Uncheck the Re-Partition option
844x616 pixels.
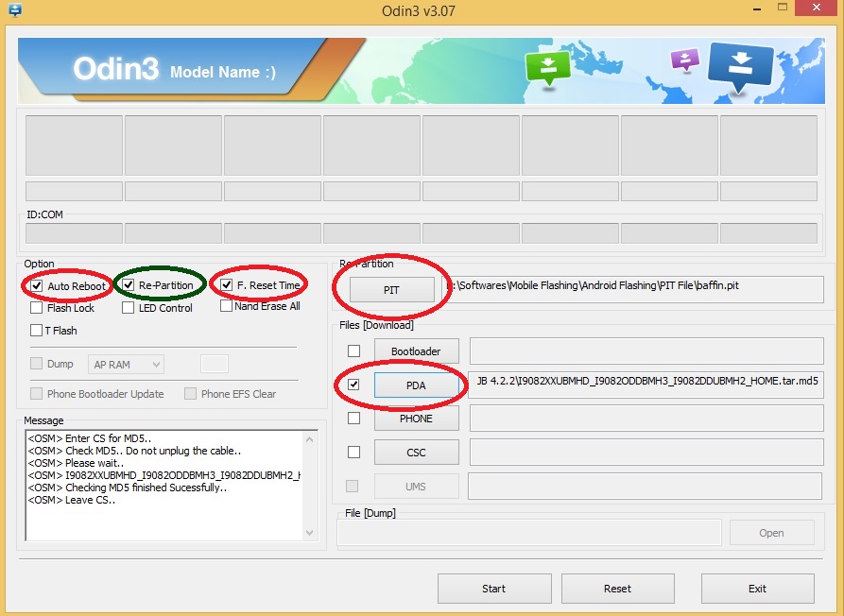point(129,284)
